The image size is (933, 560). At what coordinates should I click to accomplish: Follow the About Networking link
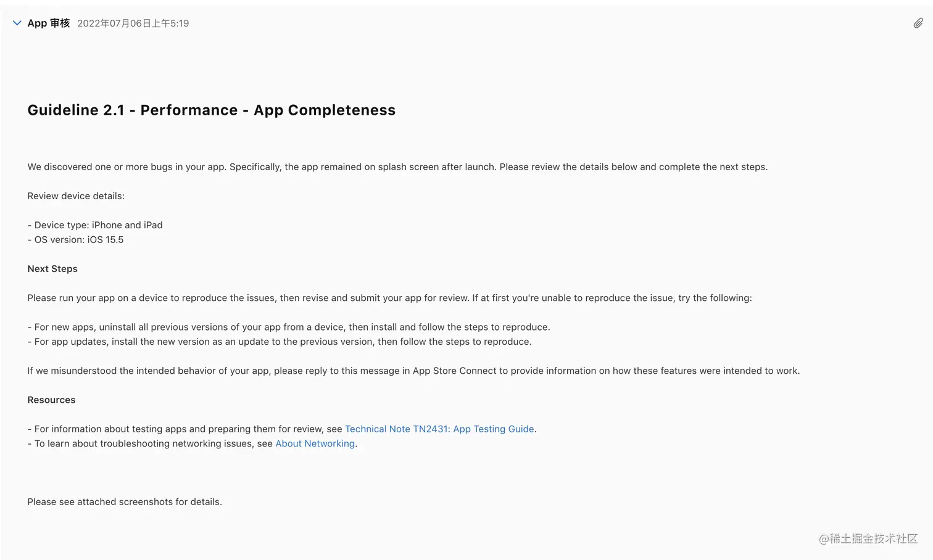coord(315,444)
